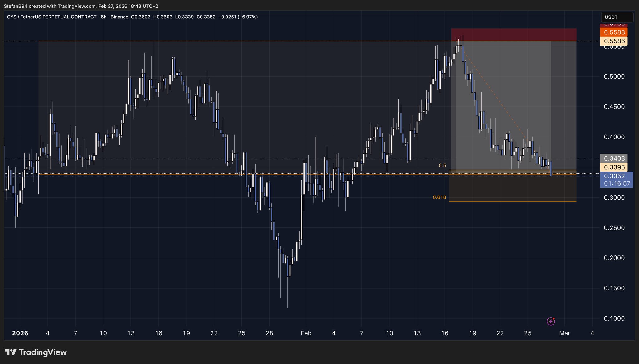Open the USDT currency selector

click(x=617, y=17)
